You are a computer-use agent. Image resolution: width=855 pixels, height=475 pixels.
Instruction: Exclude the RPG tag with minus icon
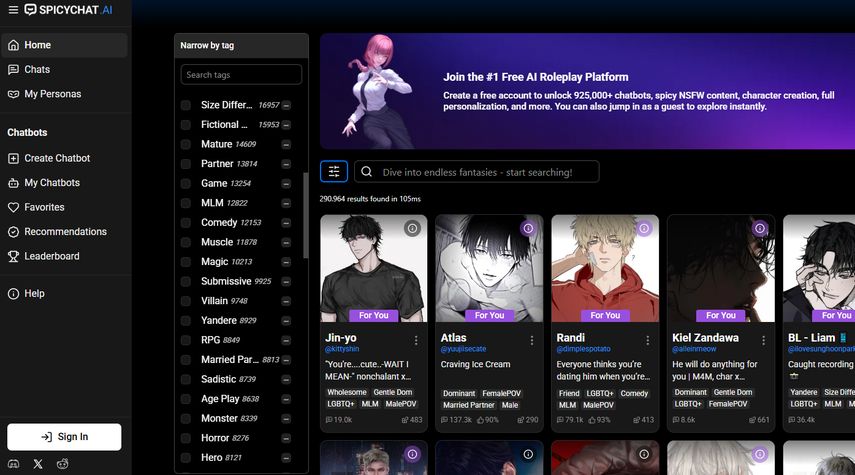coord(286,340)
